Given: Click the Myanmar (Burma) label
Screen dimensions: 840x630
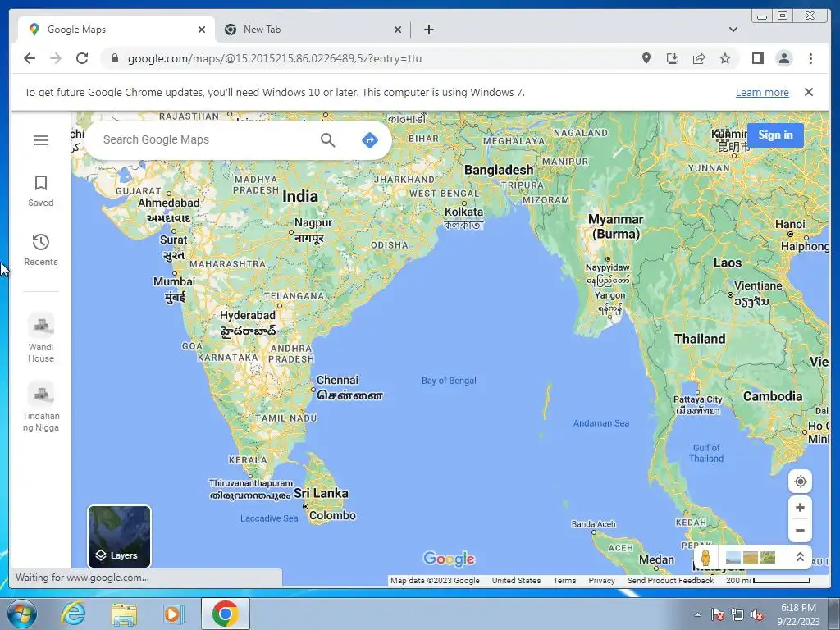Looking at the screenshot, I should 616,226.
